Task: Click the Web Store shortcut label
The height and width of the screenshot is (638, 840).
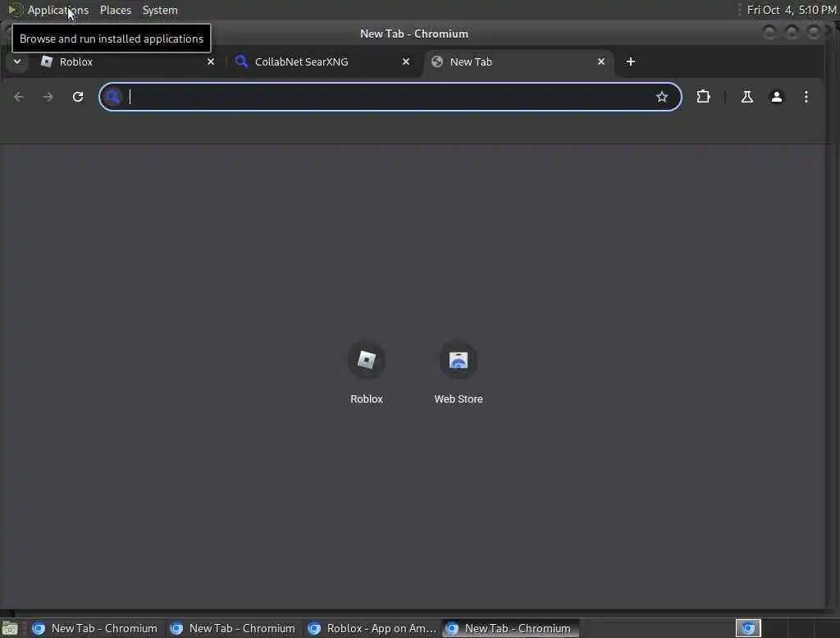Action: (x=459, y=399)
